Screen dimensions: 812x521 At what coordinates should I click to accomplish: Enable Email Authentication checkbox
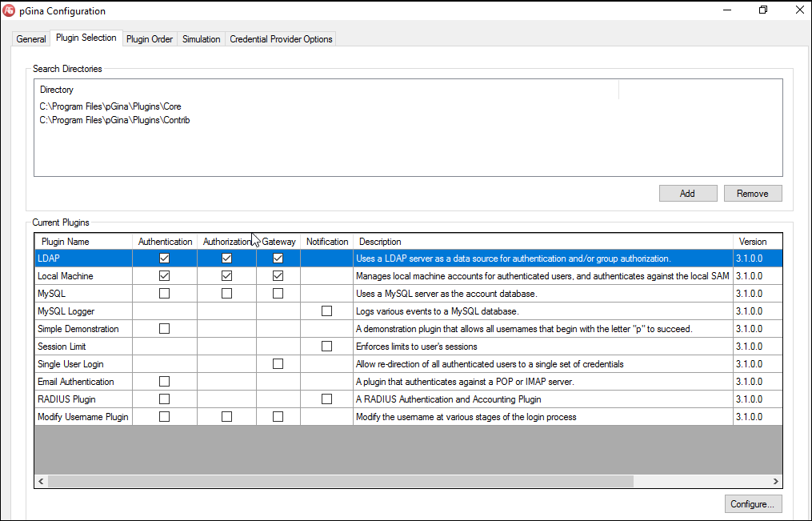coord(164,381)
